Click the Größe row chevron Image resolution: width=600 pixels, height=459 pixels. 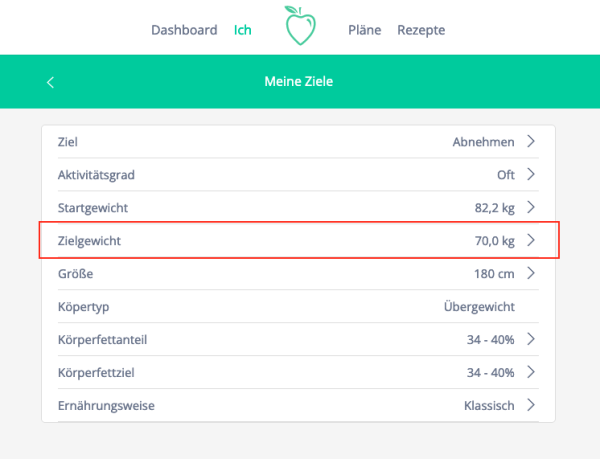click(531, 273)
